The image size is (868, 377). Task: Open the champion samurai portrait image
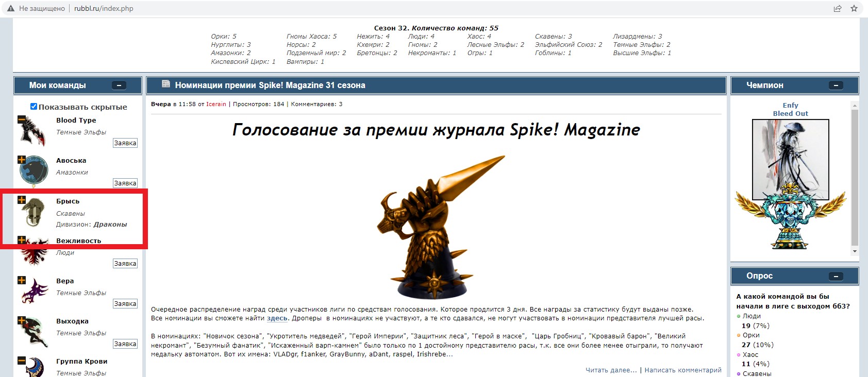(790, 160)
